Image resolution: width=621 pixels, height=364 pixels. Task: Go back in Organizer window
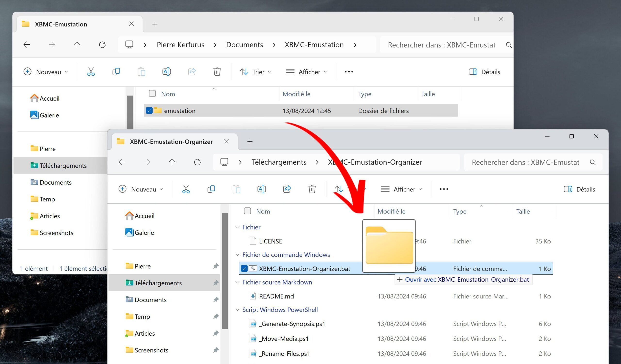point(122,162)
